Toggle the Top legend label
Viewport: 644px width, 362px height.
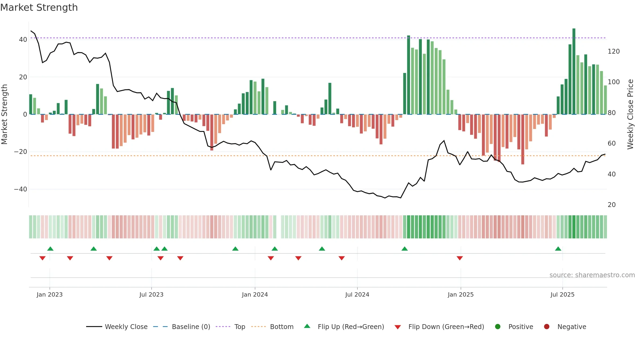click(x=240, y=327)
